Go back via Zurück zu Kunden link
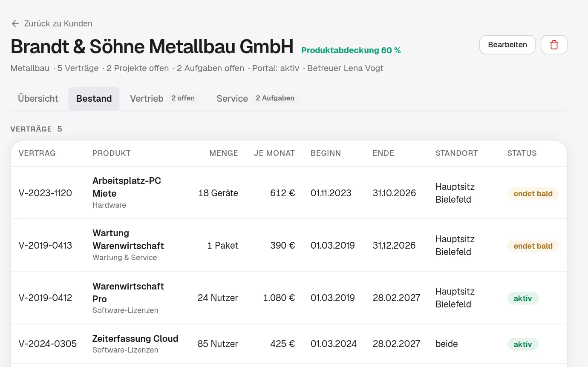 tap(52, 23)
